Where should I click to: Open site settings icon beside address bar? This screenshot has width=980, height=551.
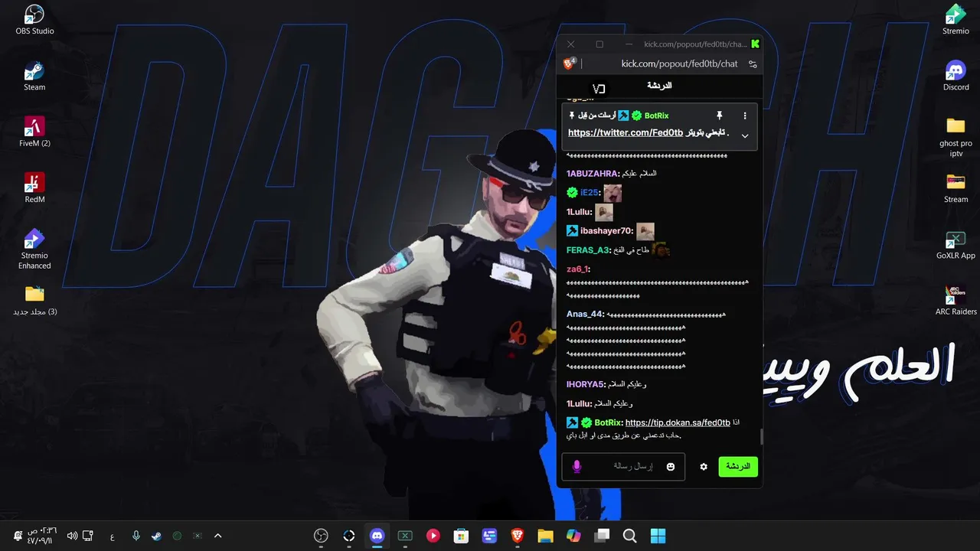pyautogui.click(x=753, y=64)
